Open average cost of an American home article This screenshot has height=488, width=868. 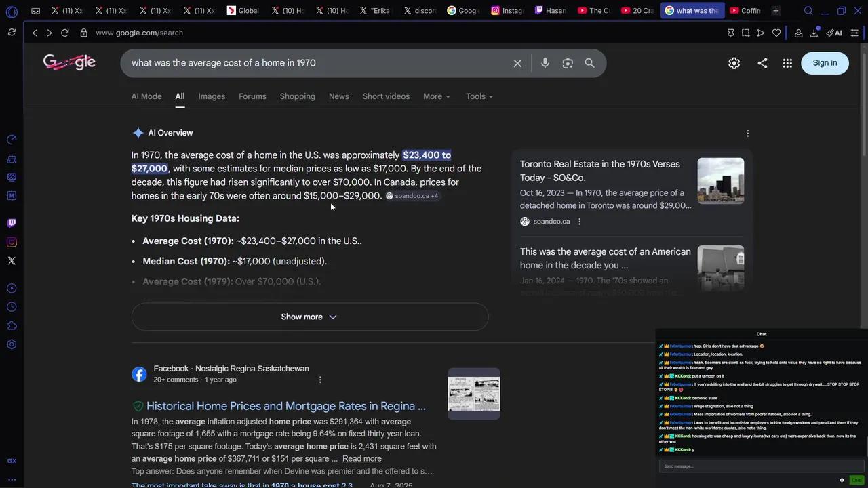[606, 258]
